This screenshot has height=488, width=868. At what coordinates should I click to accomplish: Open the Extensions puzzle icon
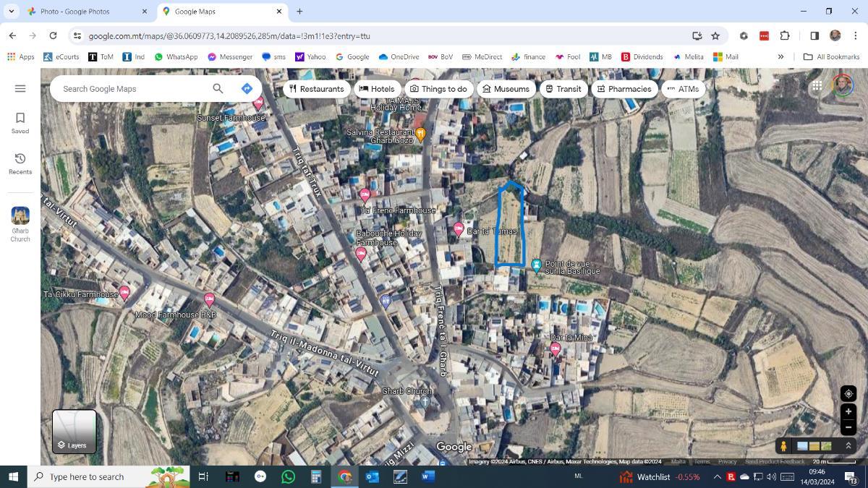(785, 35)
